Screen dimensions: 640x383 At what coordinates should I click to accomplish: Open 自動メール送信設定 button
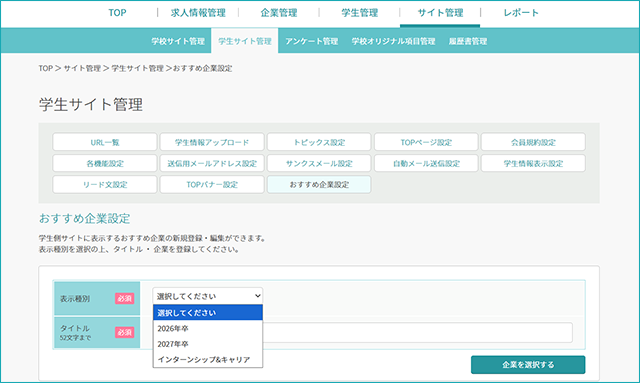[x=426, y=163]
